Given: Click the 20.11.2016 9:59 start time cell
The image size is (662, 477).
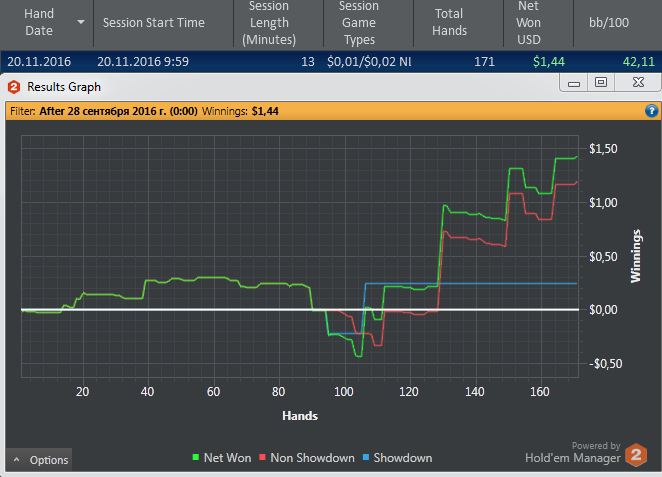Looking at the screenshot, I should (143, 62).
